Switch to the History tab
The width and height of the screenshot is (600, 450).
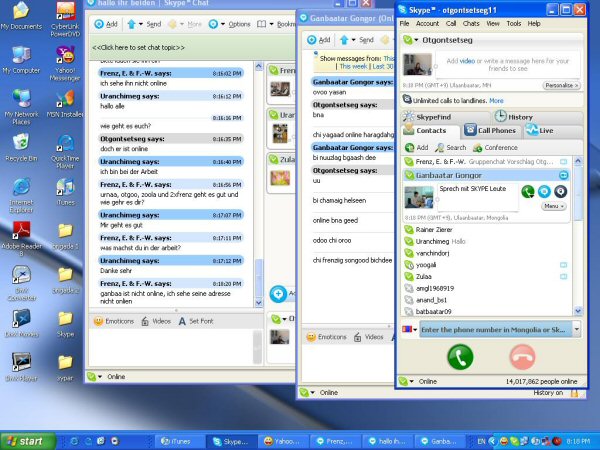coord(538,117)
